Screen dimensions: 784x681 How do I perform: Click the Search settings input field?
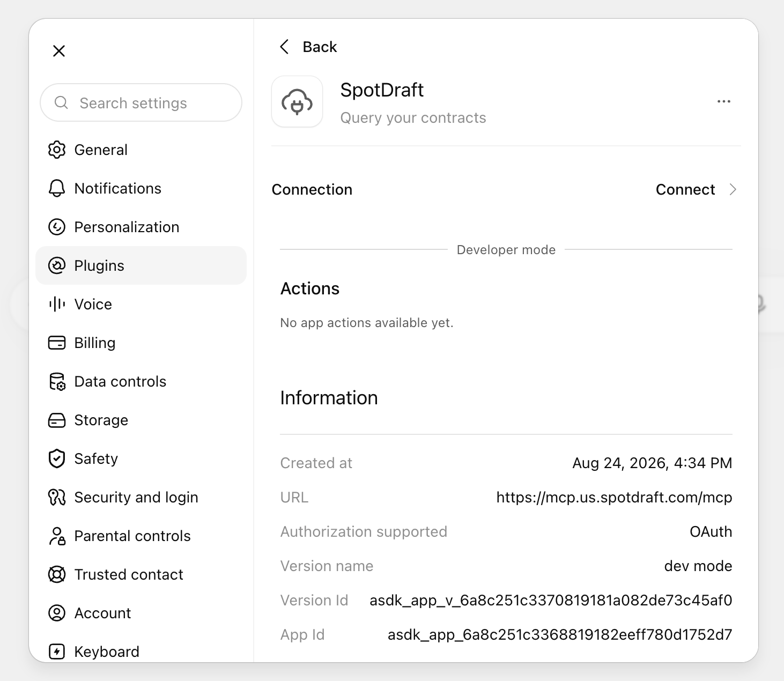(x=141, y=102)
